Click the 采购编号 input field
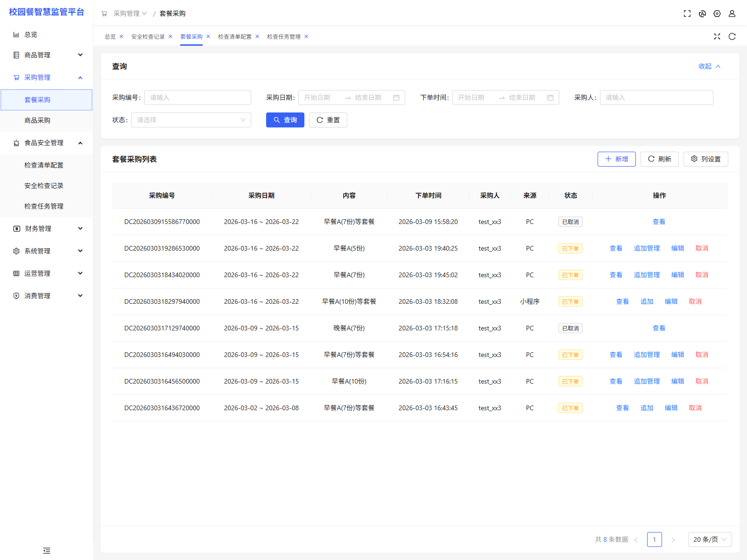 pyautogui.click(x=197, y=98)
